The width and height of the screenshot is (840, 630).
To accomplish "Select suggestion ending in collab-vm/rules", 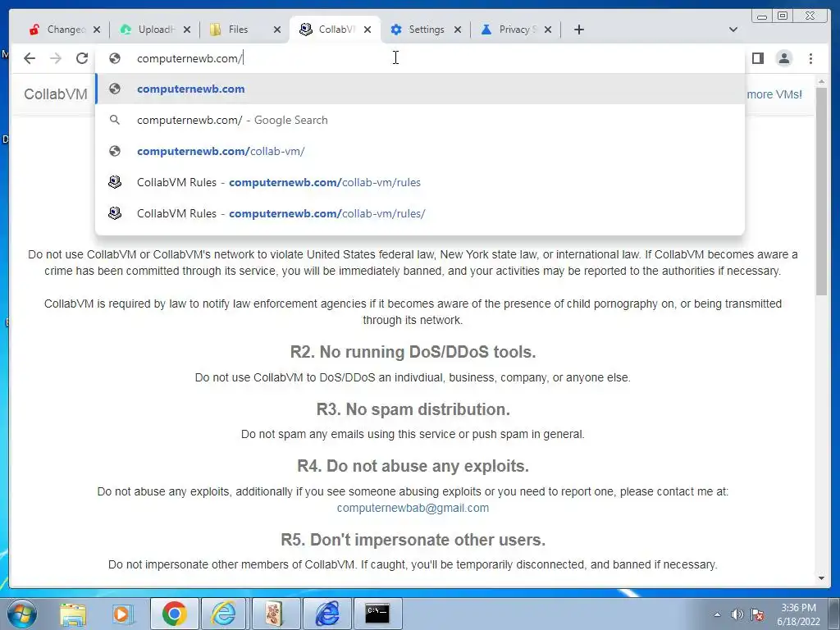I will [420, 182].
